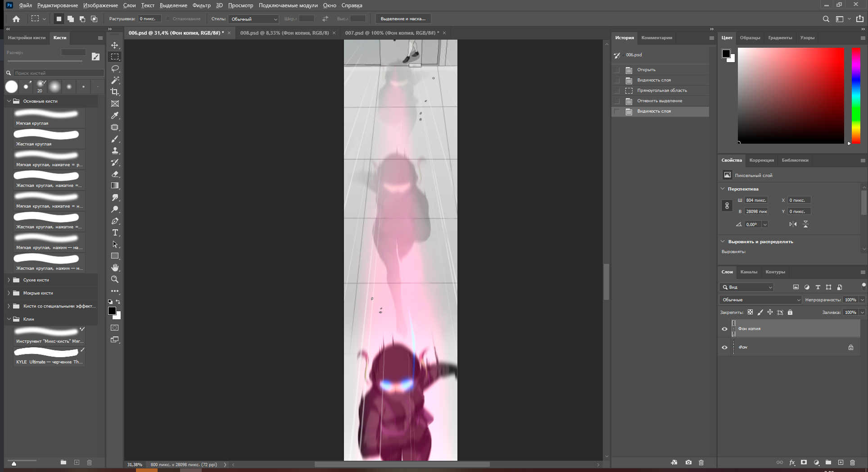Hide the Фон копия layer
Screen dimensions: 868x472
point(724,329)
